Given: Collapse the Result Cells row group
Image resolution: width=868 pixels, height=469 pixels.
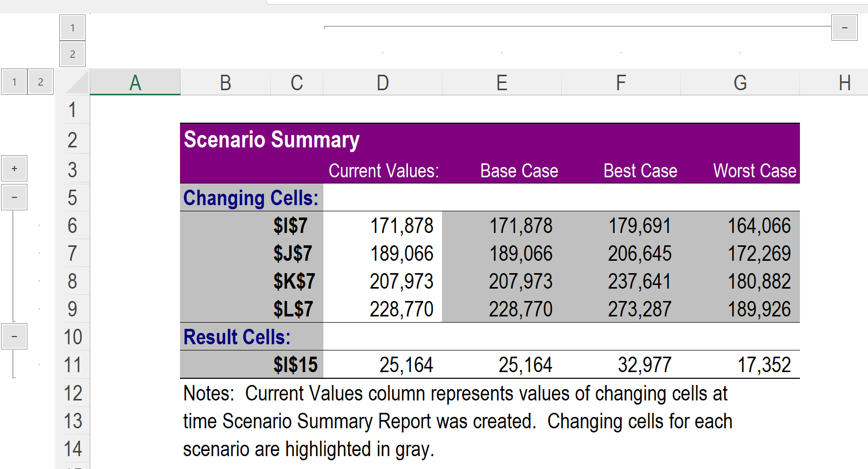Looking at the screenshot, I should 14,337.
